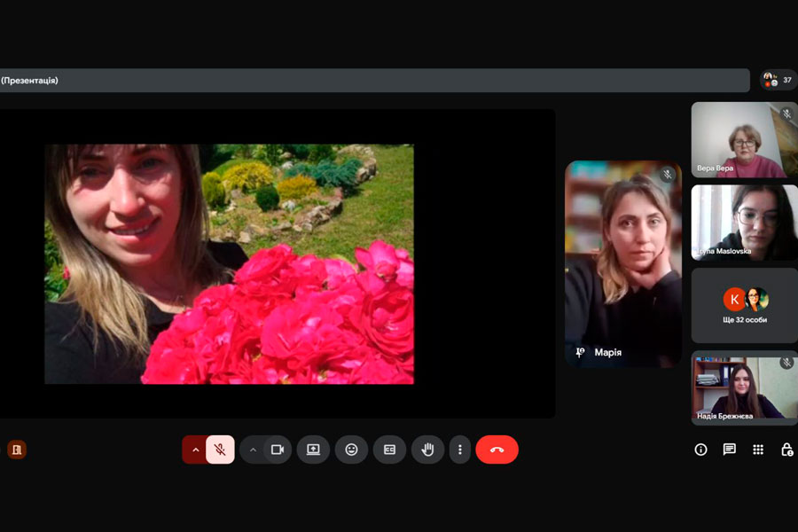This screenshot has width=798, height=532.
Task: Open video settings chevron beside camera
Action: click(253, 450)
